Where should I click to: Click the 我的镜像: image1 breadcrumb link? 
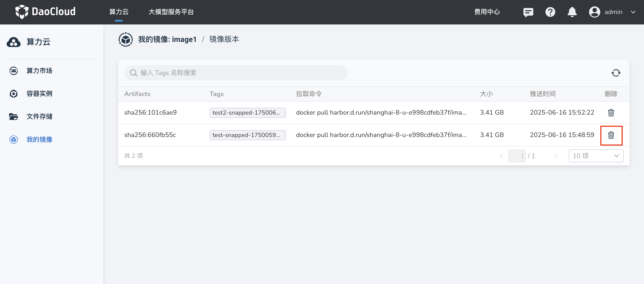167,39
